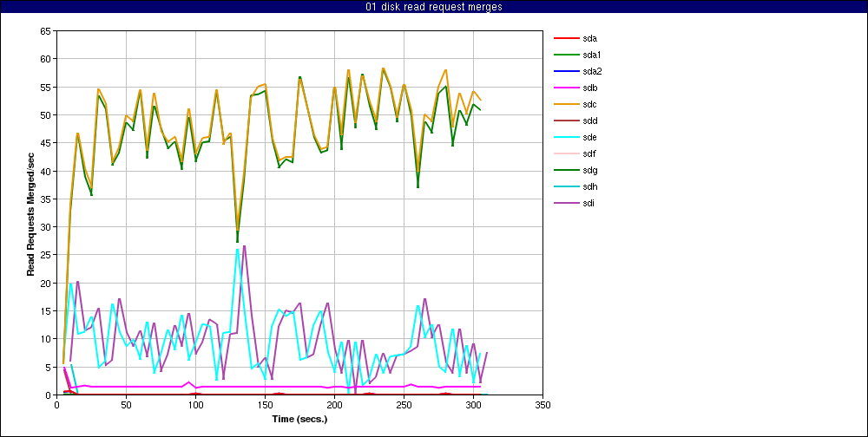Click the x-axis tick value 250
This screenshot has width=868, height=437.
tap(404, 404)
